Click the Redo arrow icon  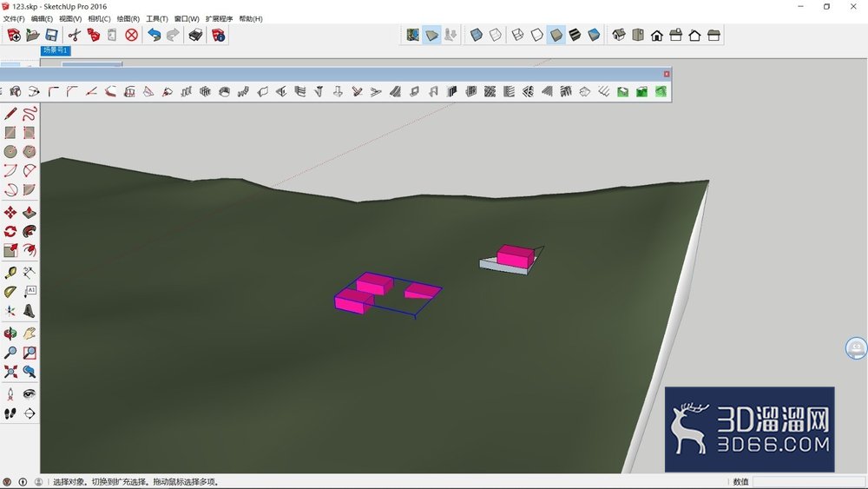[173, 36]
